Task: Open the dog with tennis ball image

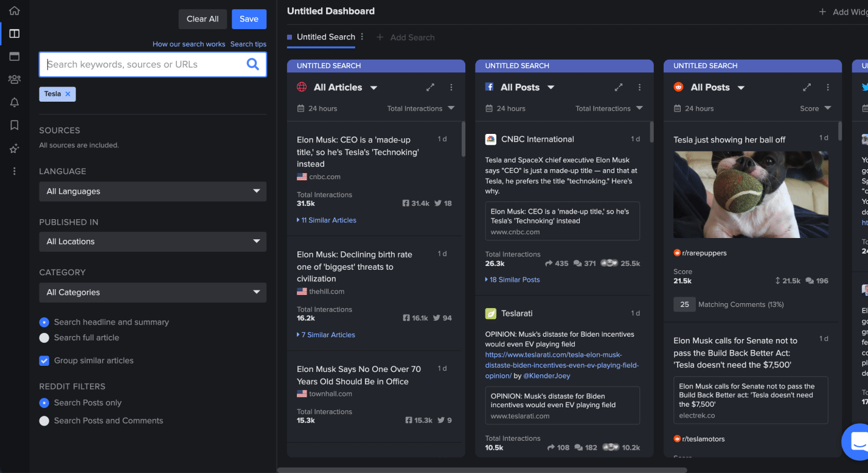Action: (751, 195)
